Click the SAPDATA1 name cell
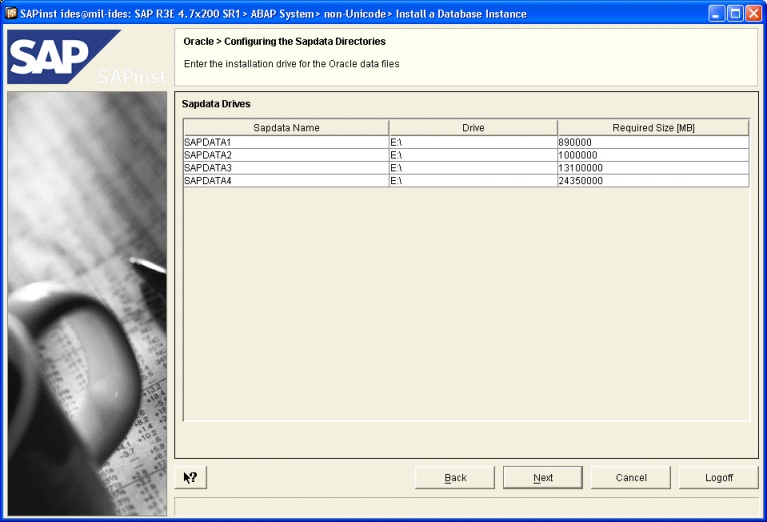Image resolution: width=767 pixels, height=522 pixels. 286,142
